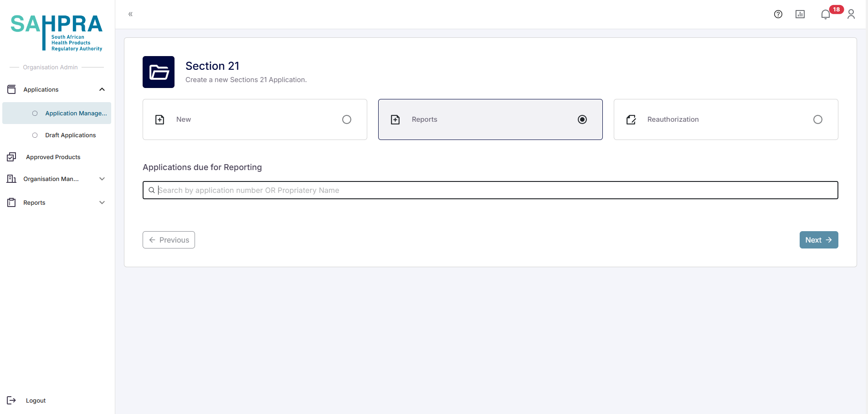Open the notifications bell icon

click(826, 15)
